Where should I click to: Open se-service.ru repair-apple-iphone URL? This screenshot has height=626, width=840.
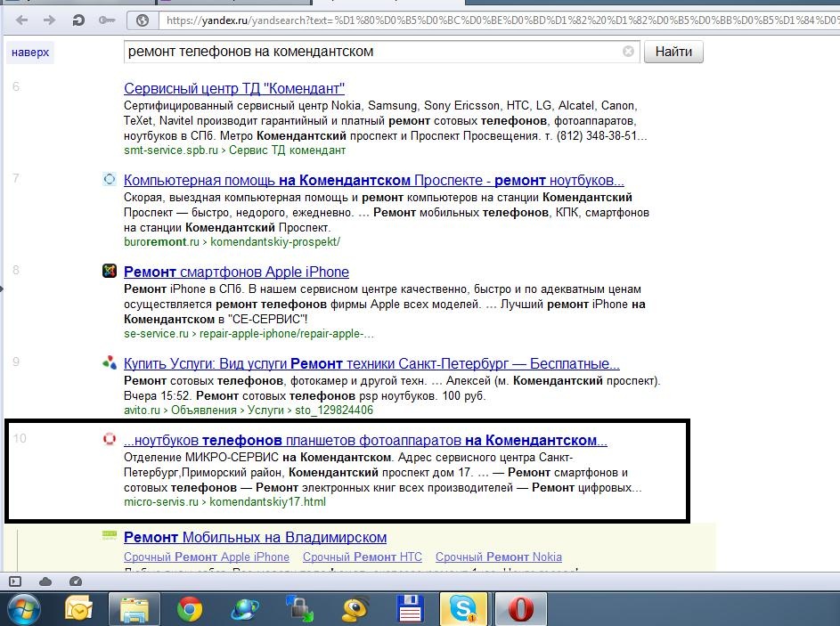pos(249,334)
